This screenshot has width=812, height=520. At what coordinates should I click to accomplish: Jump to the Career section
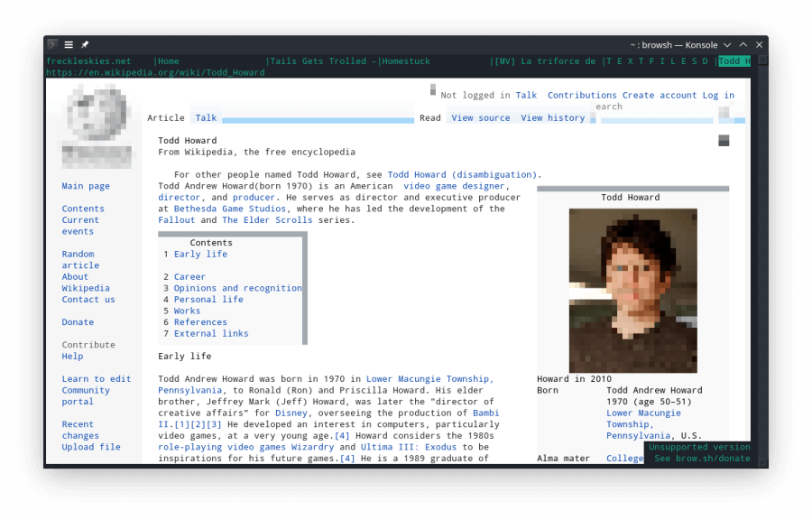[189, 277]
